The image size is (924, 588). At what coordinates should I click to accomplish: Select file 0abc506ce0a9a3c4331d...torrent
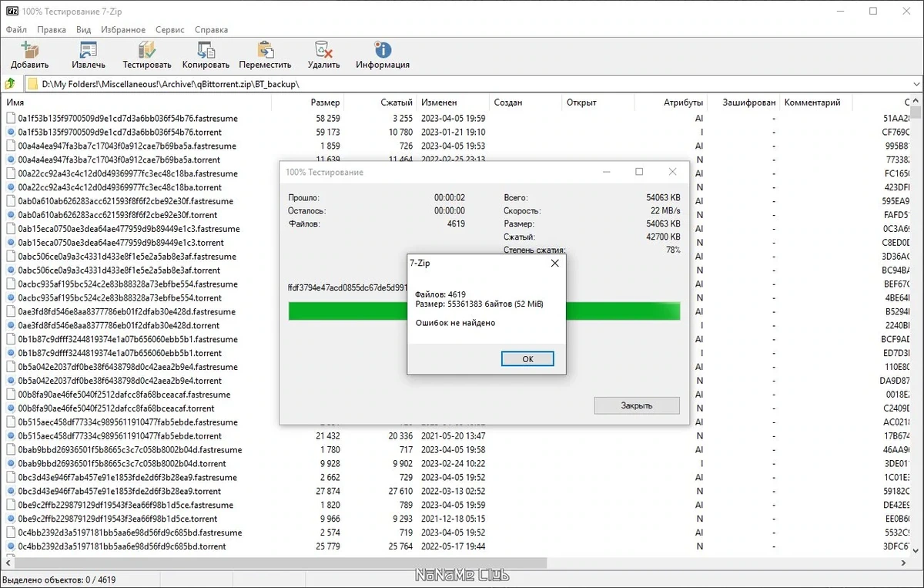[x=119, y=270]
